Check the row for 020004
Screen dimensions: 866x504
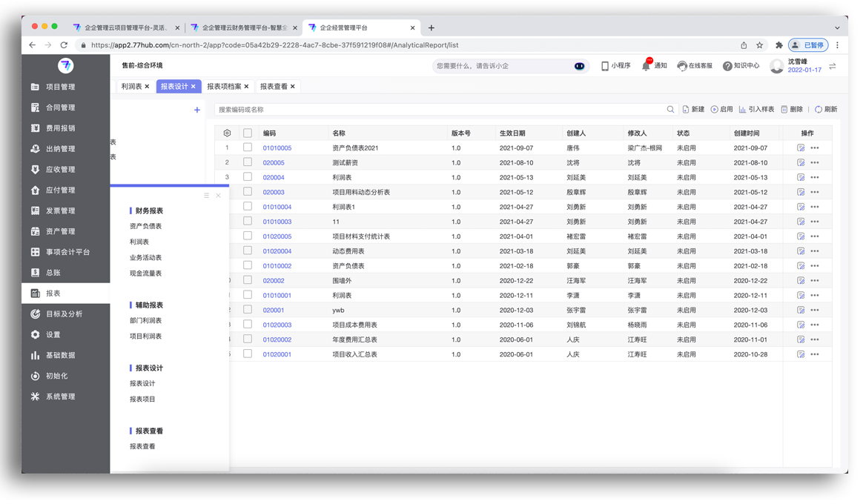pos(248,176)
